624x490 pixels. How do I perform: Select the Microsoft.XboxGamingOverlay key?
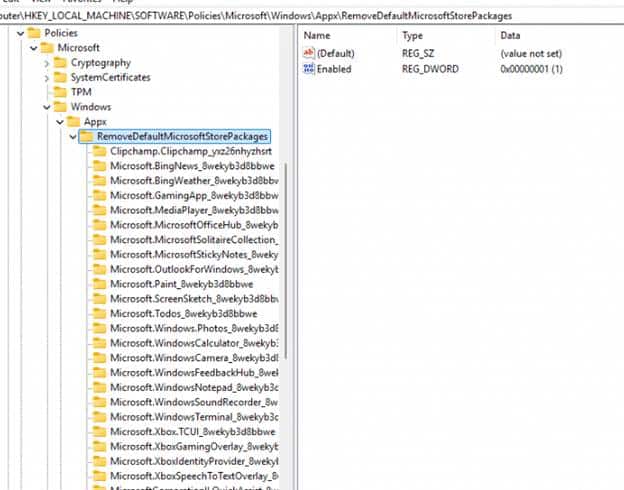coord(194,446)
